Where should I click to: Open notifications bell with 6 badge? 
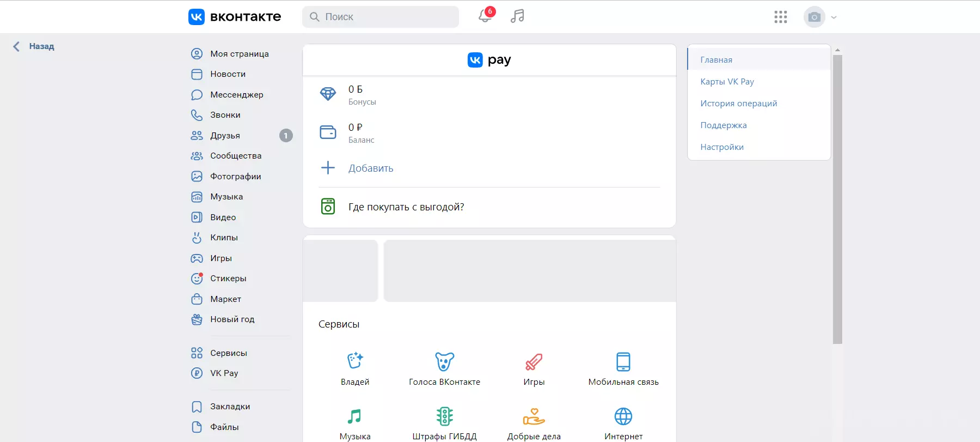click(x=485, y=16)
